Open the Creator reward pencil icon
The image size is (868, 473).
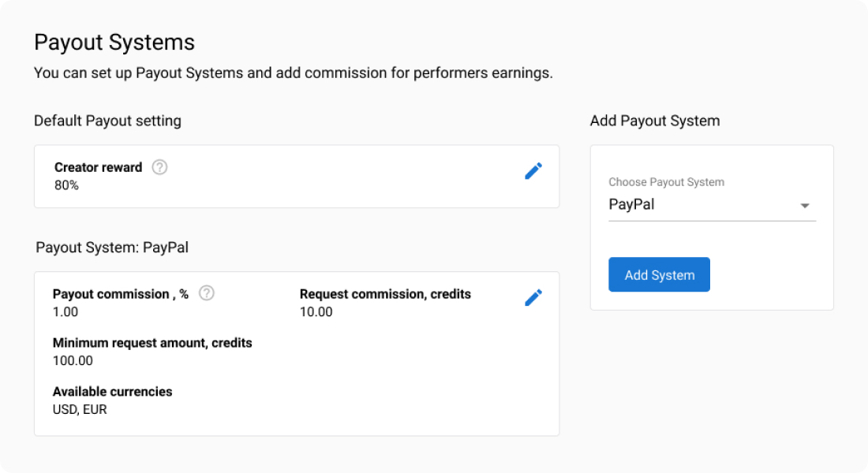click(534, 171)
